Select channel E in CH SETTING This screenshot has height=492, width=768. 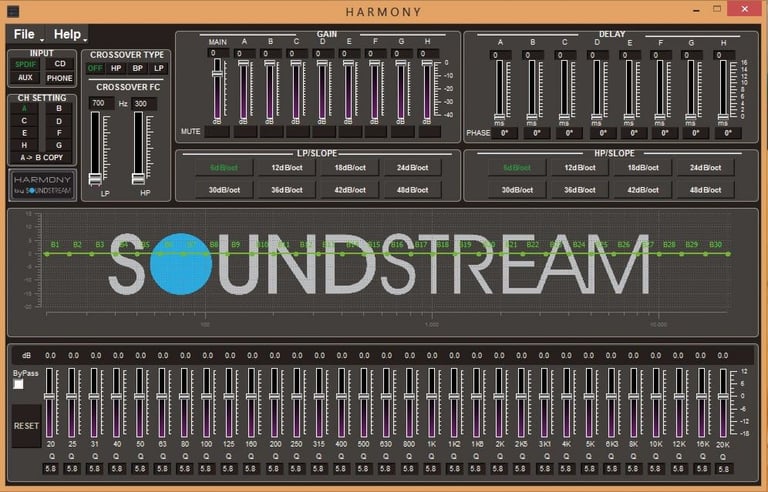point(24,133)
